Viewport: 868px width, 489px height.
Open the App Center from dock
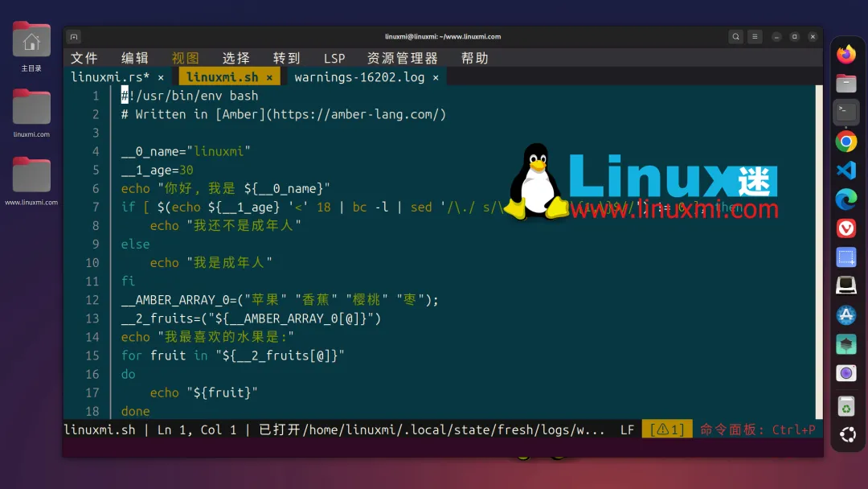pyautogui.click(x=845, y=315)
